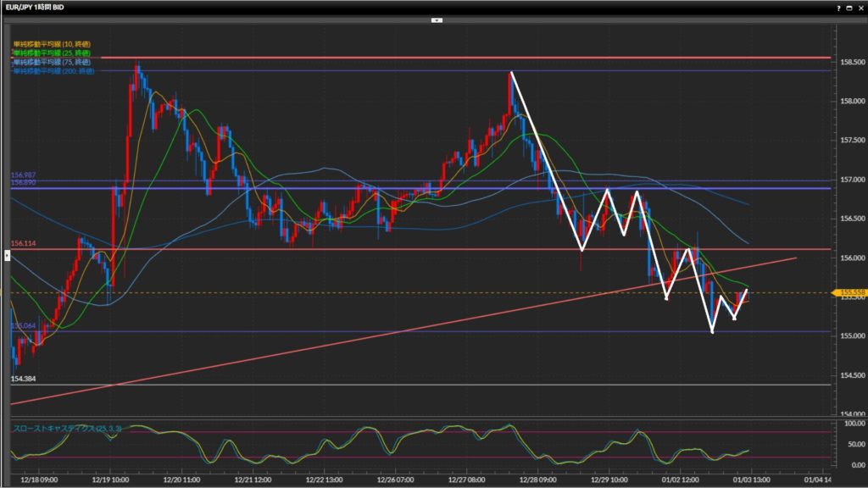Image resolution: width=868 pixels, height=488 pixels.
Task: Select the 200-period moving average label
Action: (x=53, y=71)
